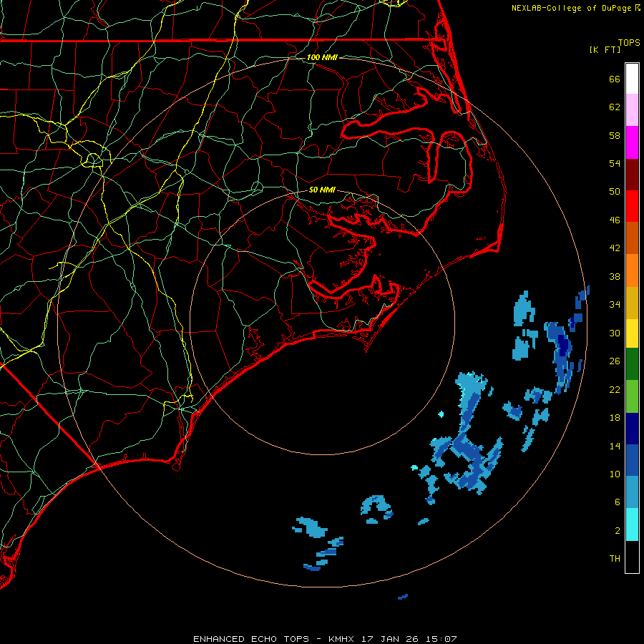Click the 'KMHX' radar site identifier
This screenshot has width=644, height=644.
(342, 639)
